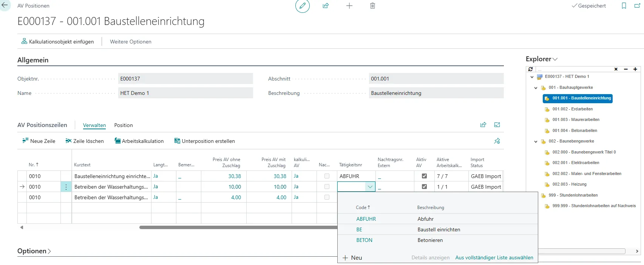Uncheck Aktiv AV in the second row
This screenshot has height=265, width=644.
click(x=424, y=187)
